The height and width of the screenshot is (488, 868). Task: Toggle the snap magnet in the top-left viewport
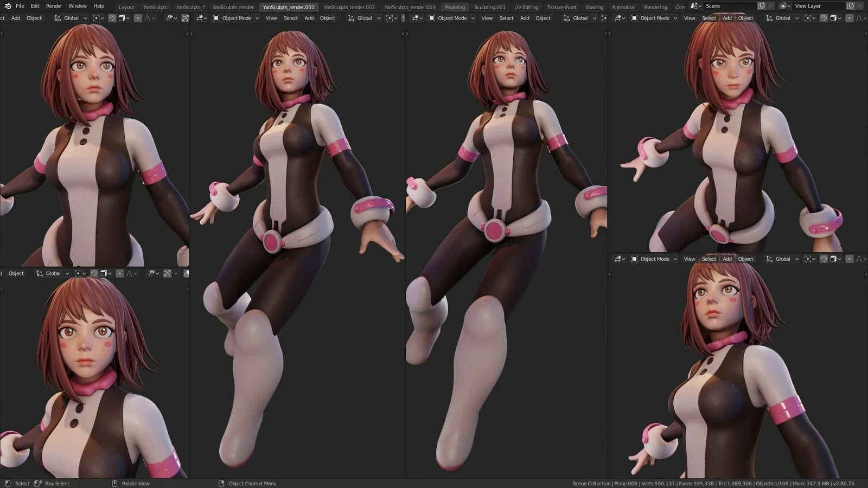[112, 18]
